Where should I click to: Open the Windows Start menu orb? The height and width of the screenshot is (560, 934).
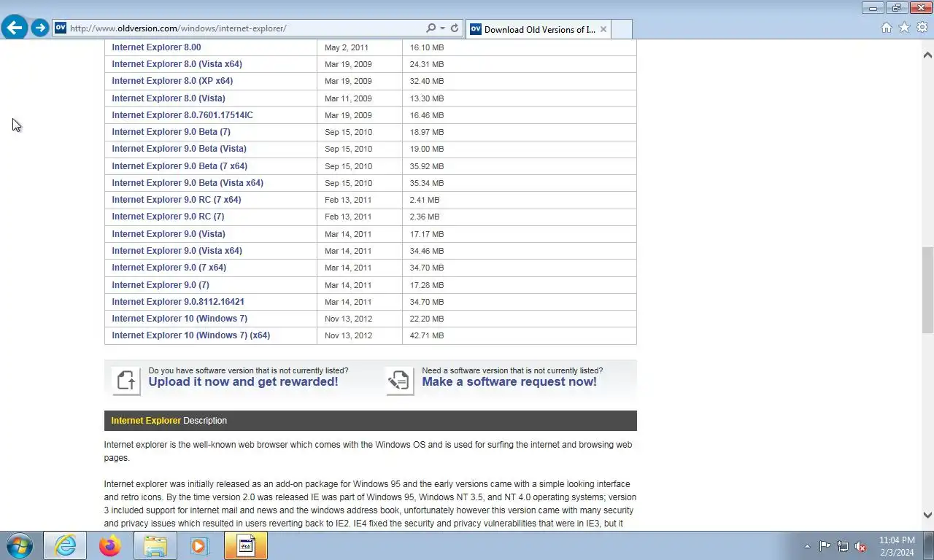tap(20, 545)
